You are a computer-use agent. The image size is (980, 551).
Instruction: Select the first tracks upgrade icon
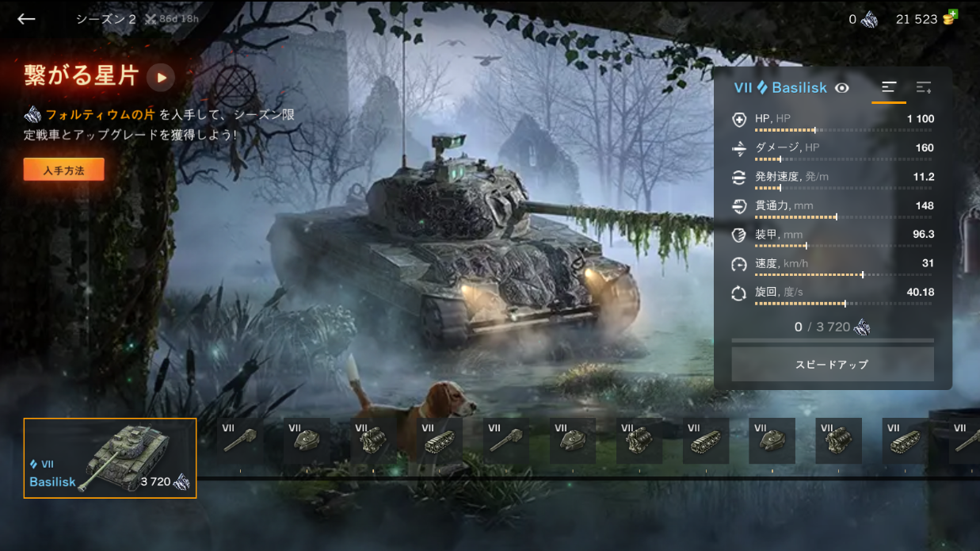[440, 441]
